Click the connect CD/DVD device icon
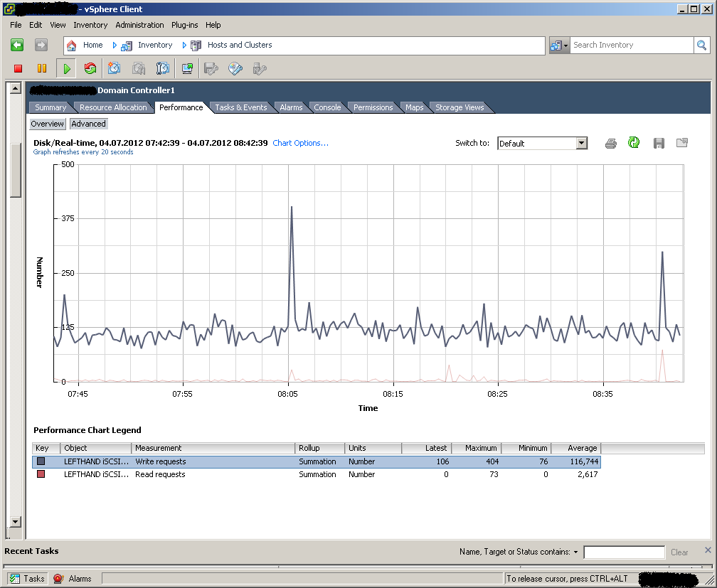Viewport: 717px width, 588px height. point(235,68)
